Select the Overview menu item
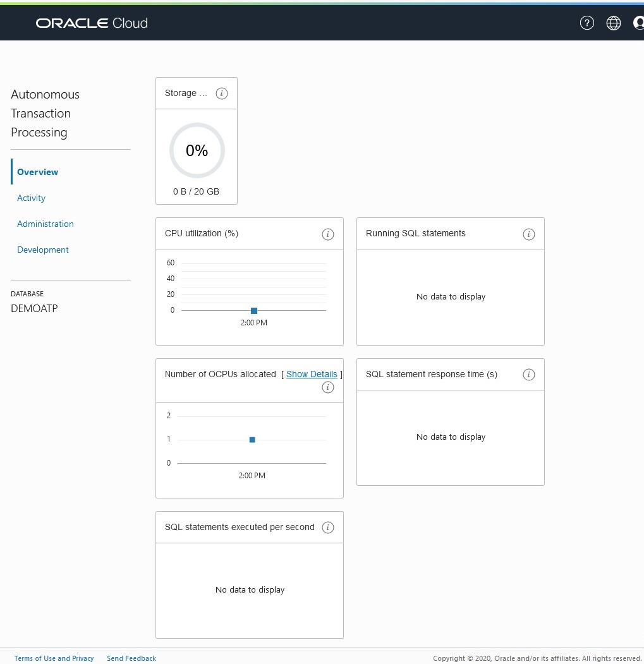The image size is (644, 664). pyautogui.click(x=38, y=172)
